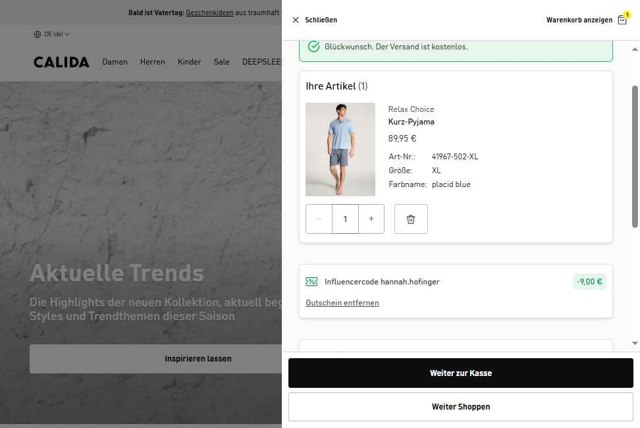Click the Ihre Artikel (1) heading
The height and width of the screenshot is (428, 640).
[x=337, y=86]
